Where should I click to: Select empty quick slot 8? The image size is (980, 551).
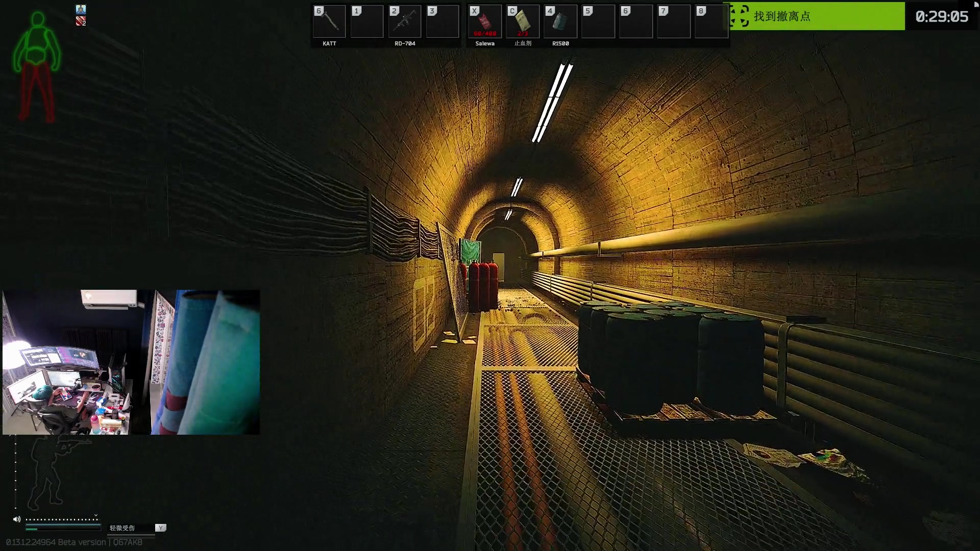pos(712,22)
